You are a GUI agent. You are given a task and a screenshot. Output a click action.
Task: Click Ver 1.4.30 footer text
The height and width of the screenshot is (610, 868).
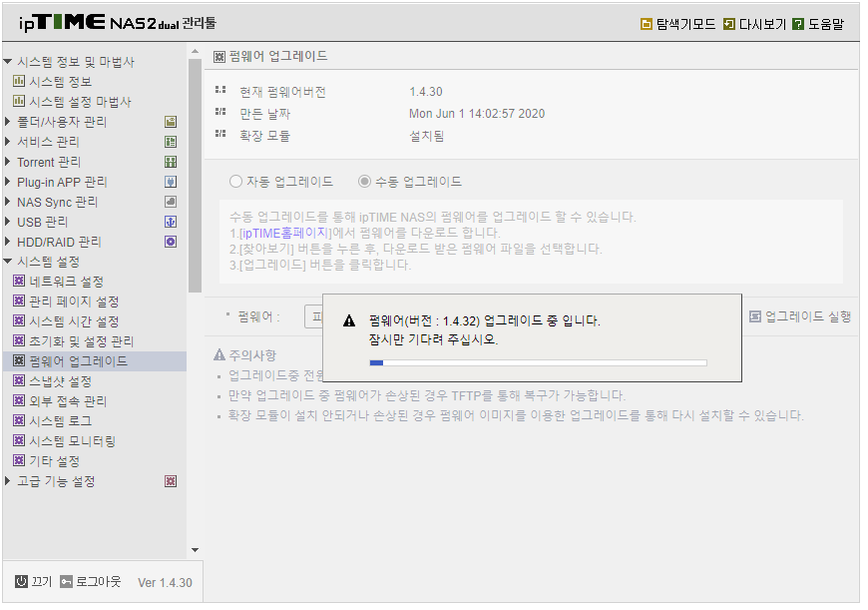(165, 583)
